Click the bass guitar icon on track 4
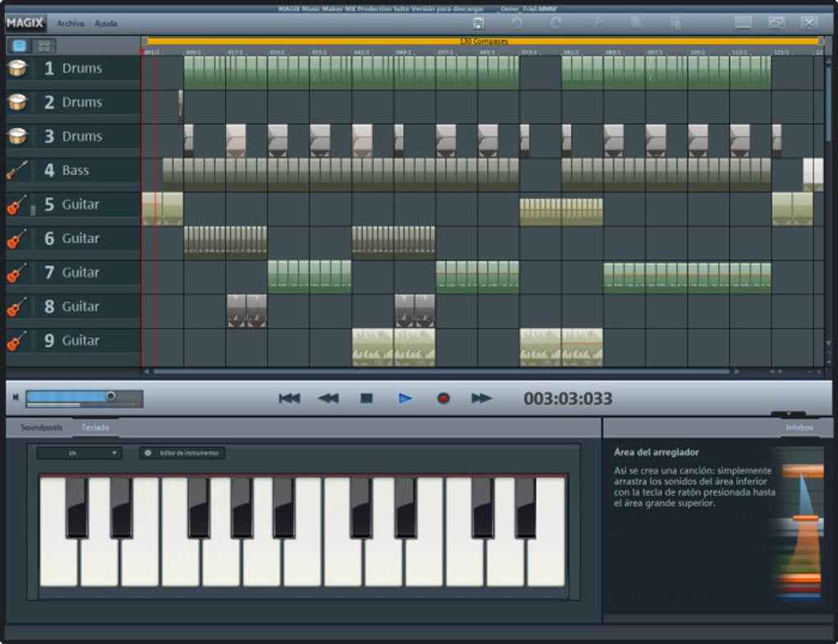This screenshot has height=644, width=838. pyautogui.click(x=17, y=170)
